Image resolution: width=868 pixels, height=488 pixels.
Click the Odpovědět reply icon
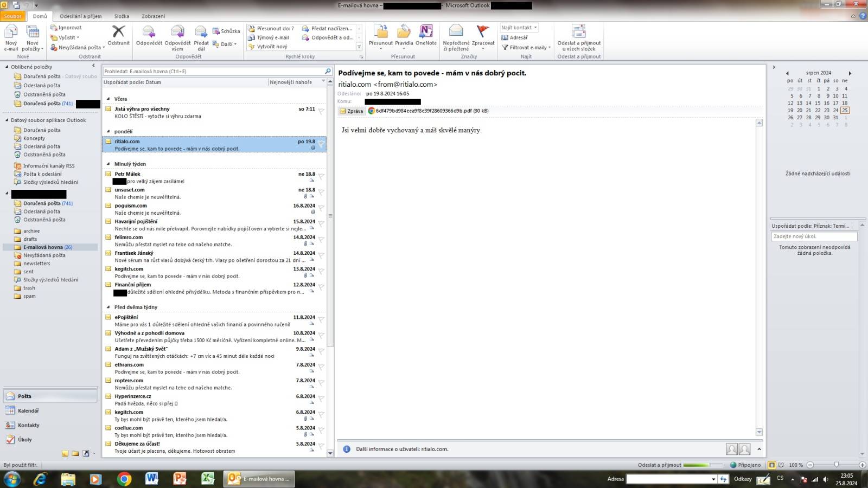(149, 35)
